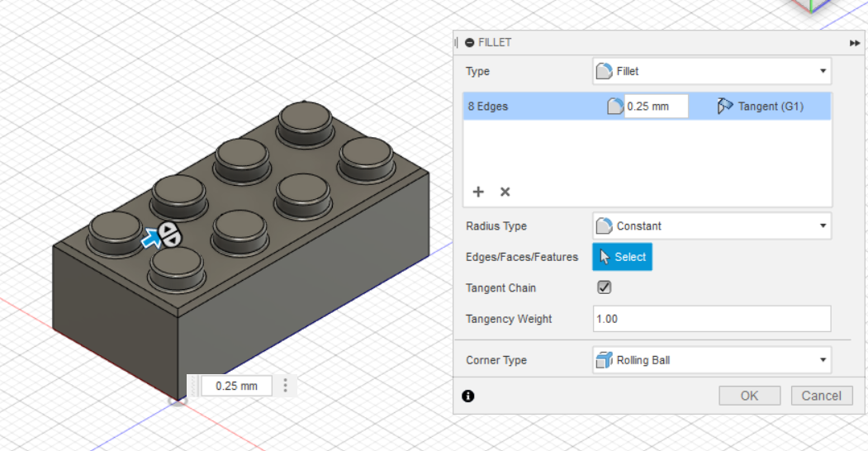Viewport: 868px width, 451px height.
Task: Open Corner Type dropdown showing Rolling Ball
Action: (x=712, y=360)
